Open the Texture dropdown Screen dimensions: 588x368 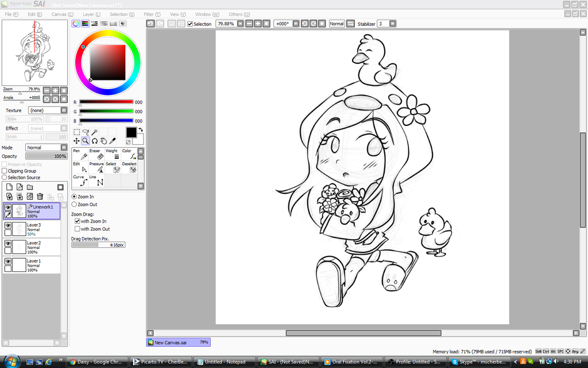64,110
